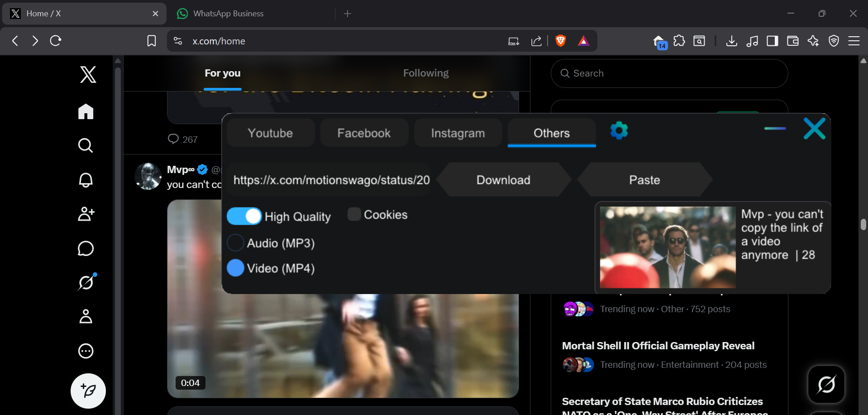Viewport: 868px width, 415px height.
Task: Open Notifications from the bell icon
Action: tap(86, 180)
